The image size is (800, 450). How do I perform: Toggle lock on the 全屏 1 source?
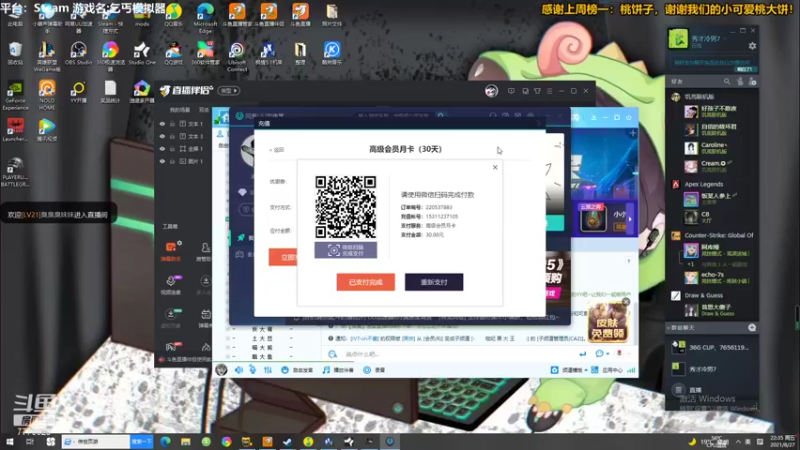172,148
